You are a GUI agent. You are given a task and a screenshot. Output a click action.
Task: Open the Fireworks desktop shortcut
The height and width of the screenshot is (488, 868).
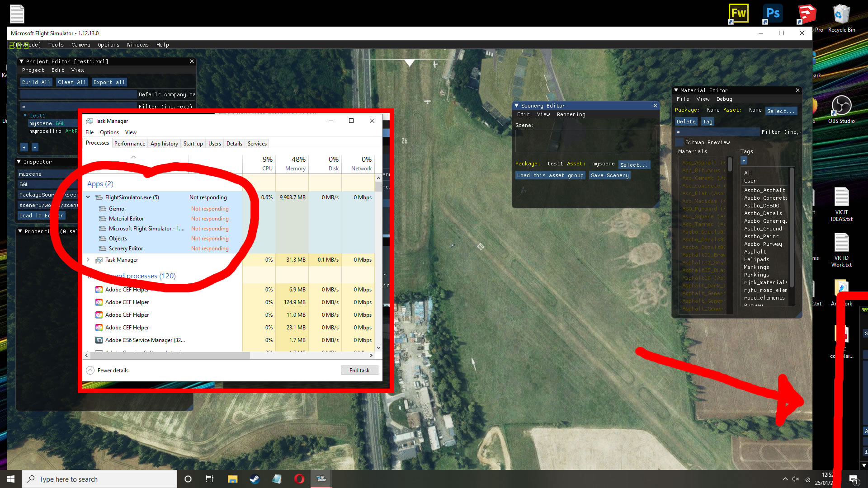(x=738, y=14)
